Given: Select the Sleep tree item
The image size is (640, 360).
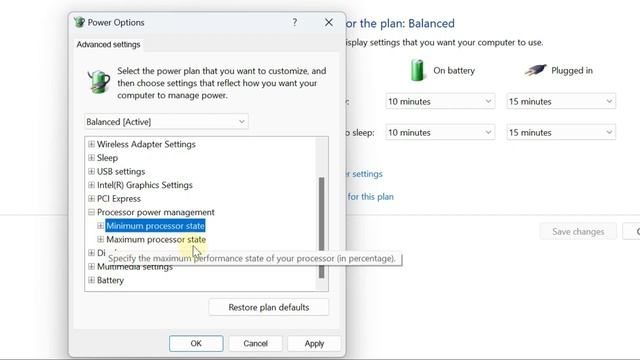Looking at the screenshot, I should pos(107,158).
